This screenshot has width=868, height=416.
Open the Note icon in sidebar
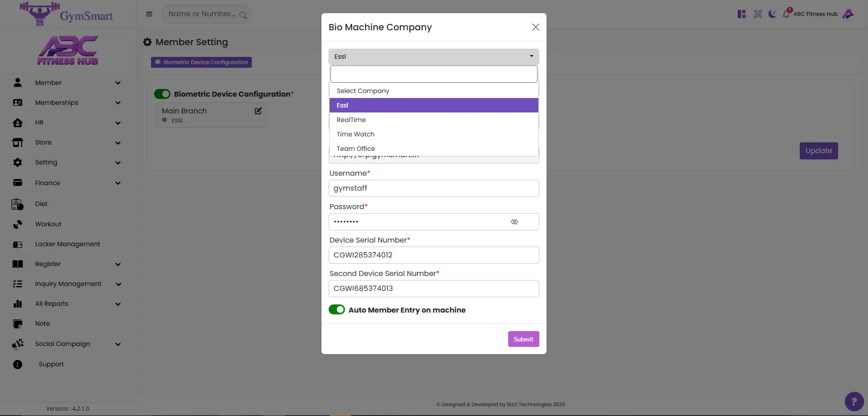(x=18, y=324)
